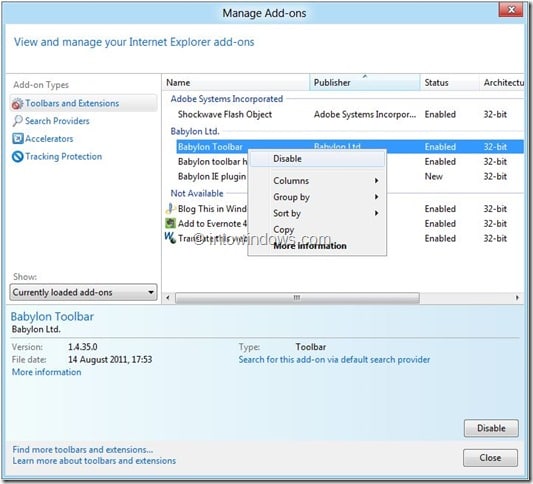Image resolution: width=533 pixels, height=484 pixels.
Task: Click the horizontal scrollbar thumb
Action: pos(297,298)
